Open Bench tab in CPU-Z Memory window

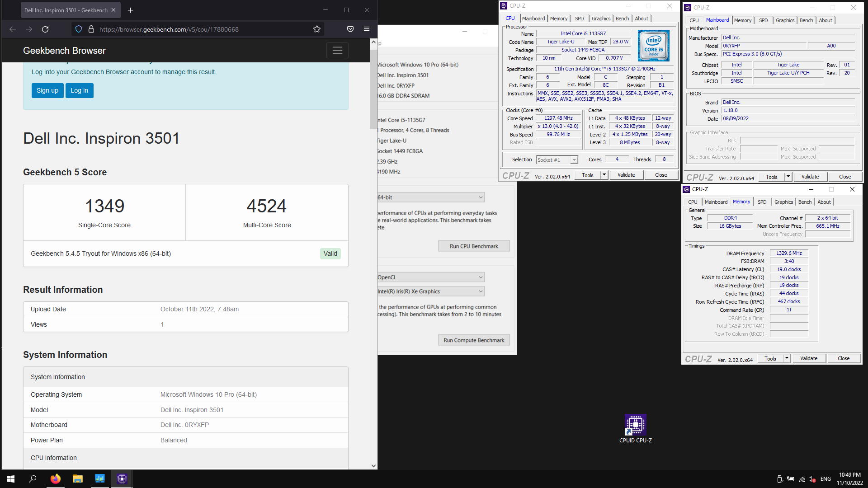click(x=805, y=202)
